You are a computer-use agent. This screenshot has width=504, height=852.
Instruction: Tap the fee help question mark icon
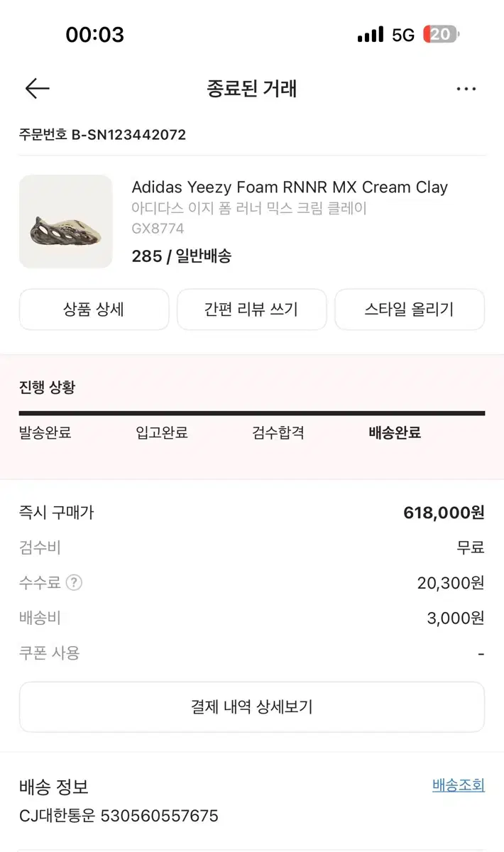coord(74,583)
